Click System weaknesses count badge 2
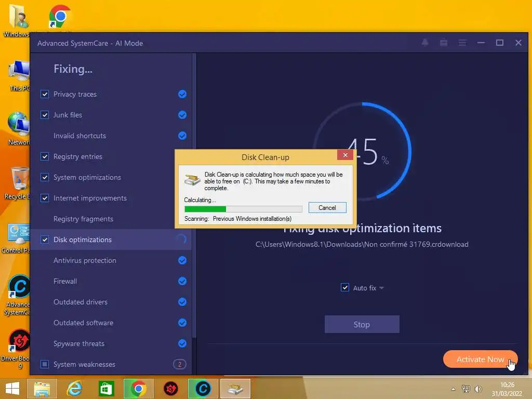The width and height of the screenshot is (532, 399). [x=179, y=364]
